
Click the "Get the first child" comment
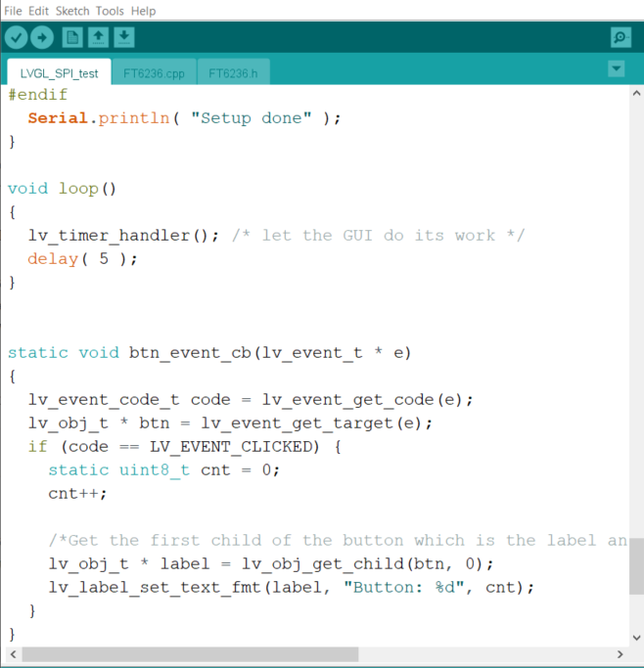pyautogui.click(x=338, y=540)
